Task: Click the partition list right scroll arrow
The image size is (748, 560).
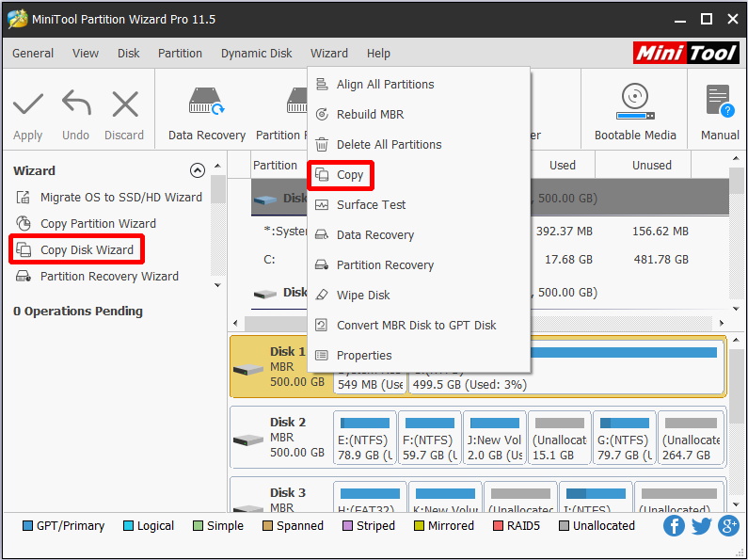Action: pos(722,324)
